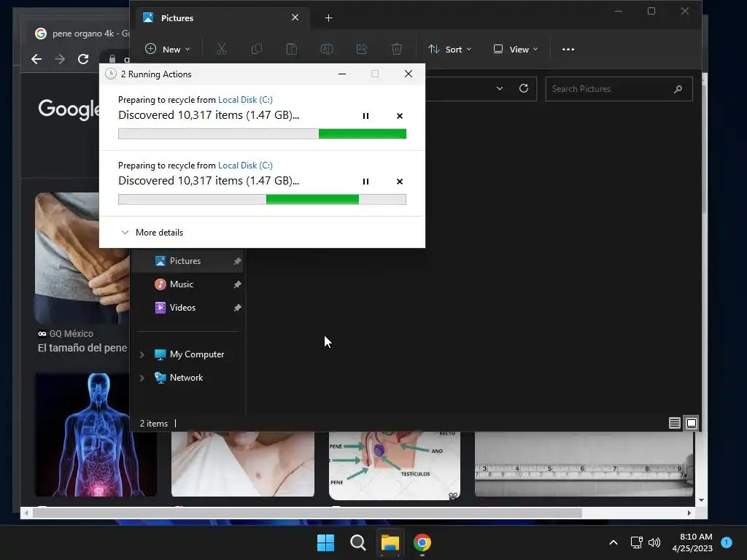The image size is (747, 560).
Task: Pause the second recycle operation
Action: click(365, 182)
